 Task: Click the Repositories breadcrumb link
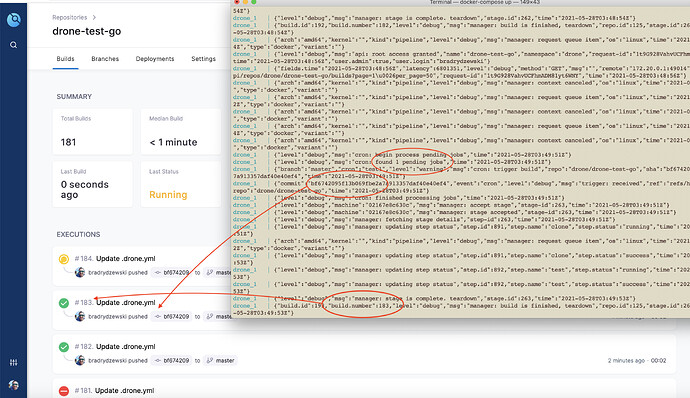[70, 18]
